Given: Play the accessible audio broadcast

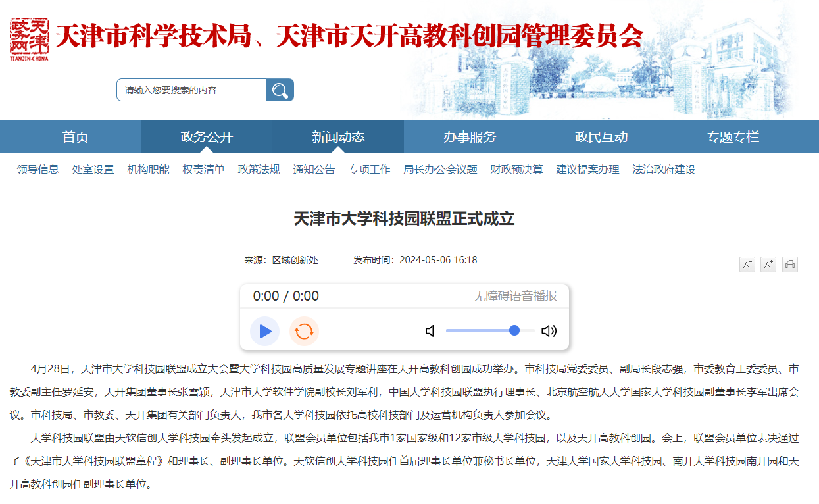Looking at the screenshot, I should [265, 331].
